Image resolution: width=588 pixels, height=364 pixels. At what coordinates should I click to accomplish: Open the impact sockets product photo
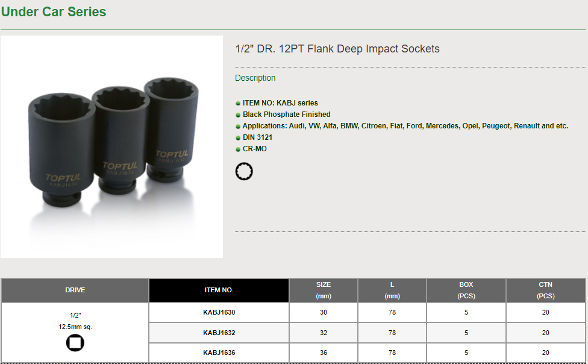click(x=111, y=146)
